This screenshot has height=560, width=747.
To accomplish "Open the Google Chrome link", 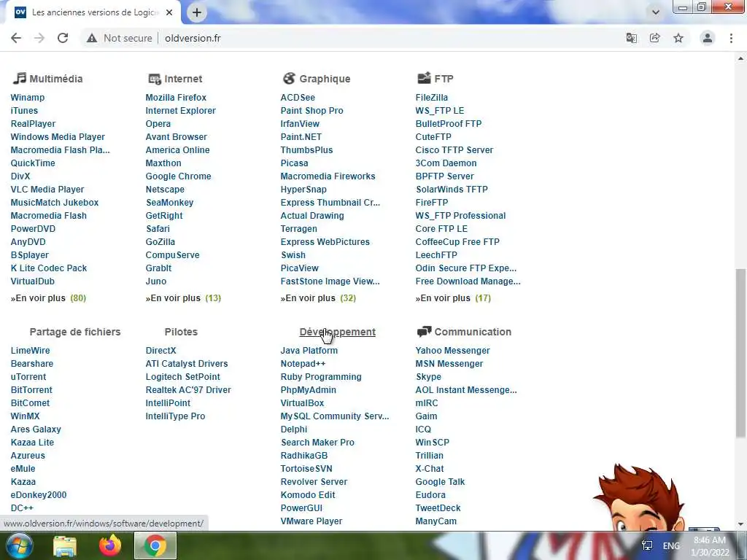I will click(x=178, y=176).
